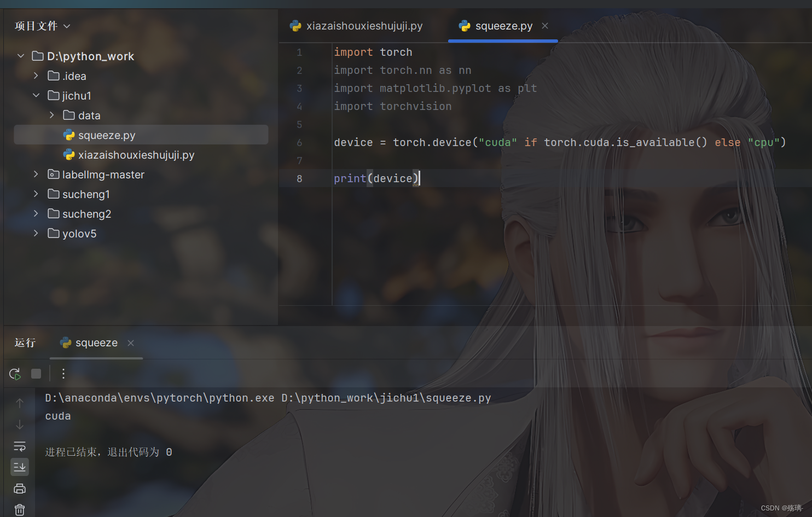Click line number 8 in the gutter
This screenshot has width=812, height=517.
[x=299, y=179]
